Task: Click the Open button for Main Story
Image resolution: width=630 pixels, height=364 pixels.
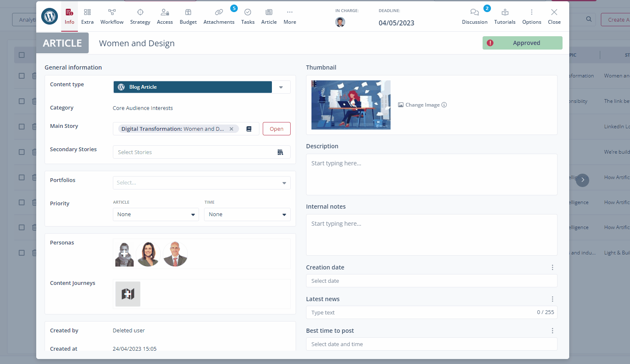Action: [x=276, y=129]
